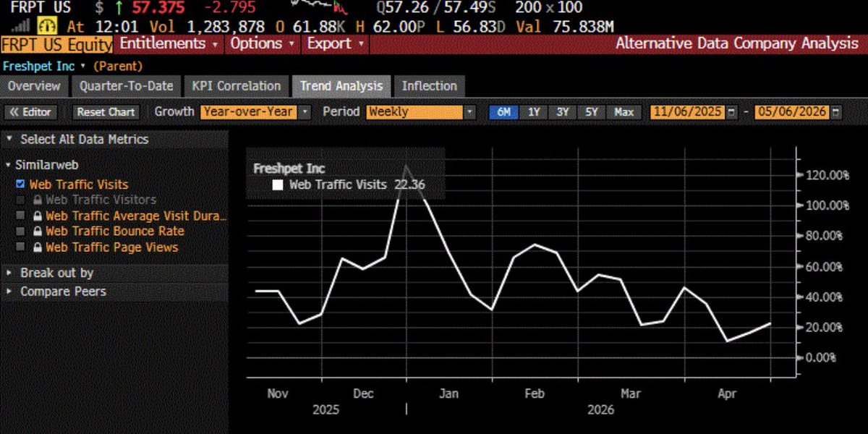Click the end date field 05/06/2026
This screenshot has height=434, width=868.
coord(792,112)
